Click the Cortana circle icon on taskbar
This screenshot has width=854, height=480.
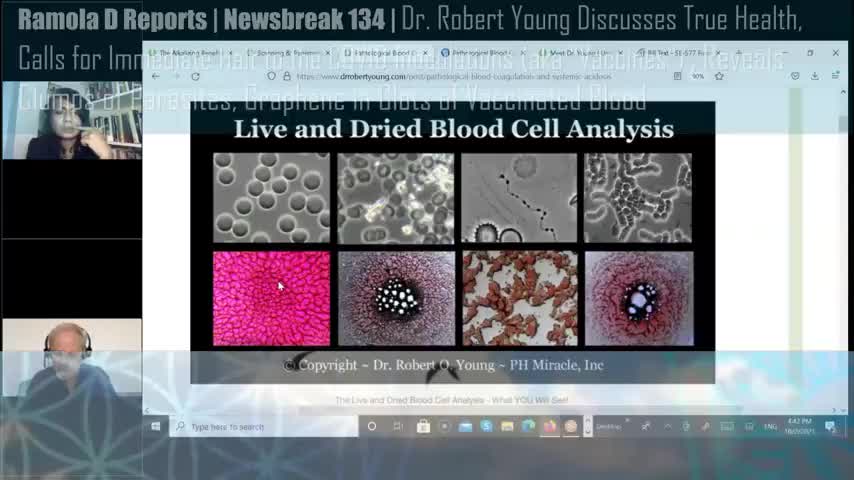pyautogui.click(x=372, y=427)
